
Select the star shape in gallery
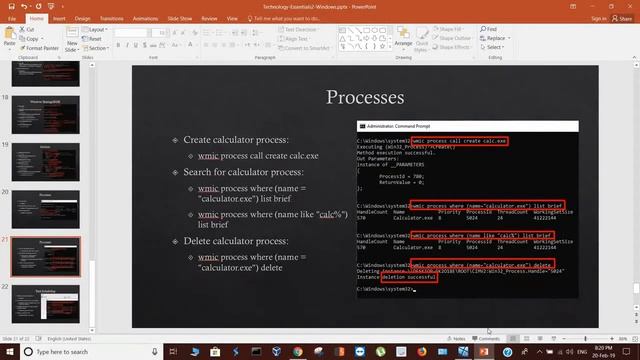(382, 47)
